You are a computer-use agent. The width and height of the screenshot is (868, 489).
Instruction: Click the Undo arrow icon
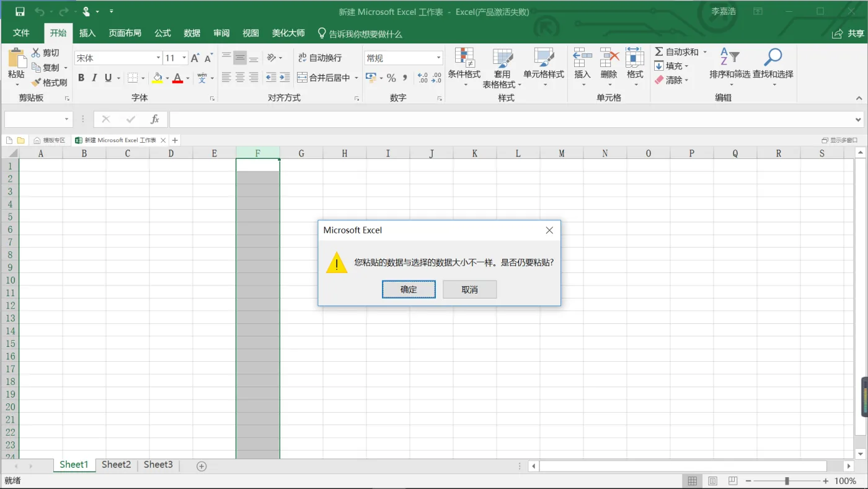click(40, 12)
